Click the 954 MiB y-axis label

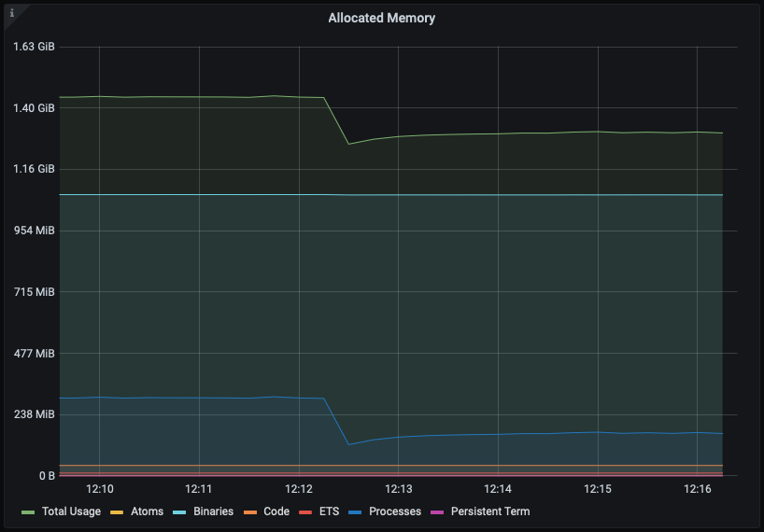click(35, 231)
